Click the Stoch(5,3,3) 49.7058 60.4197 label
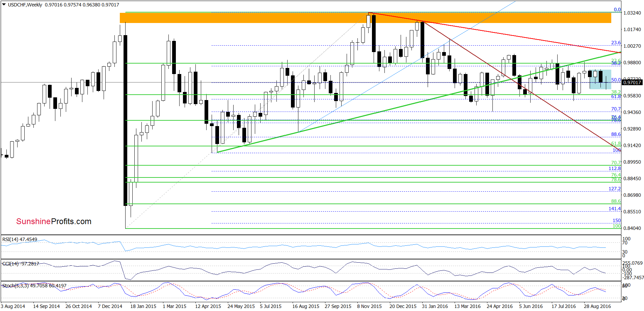Image resolution: width=644 pixels, height=311 pixels. (34, 286)
